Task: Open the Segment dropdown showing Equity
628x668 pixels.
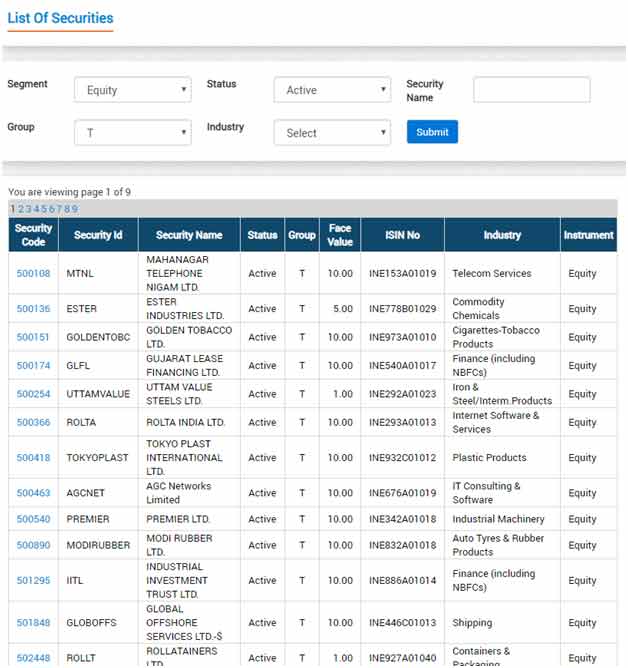Action: tap(132, 90)
